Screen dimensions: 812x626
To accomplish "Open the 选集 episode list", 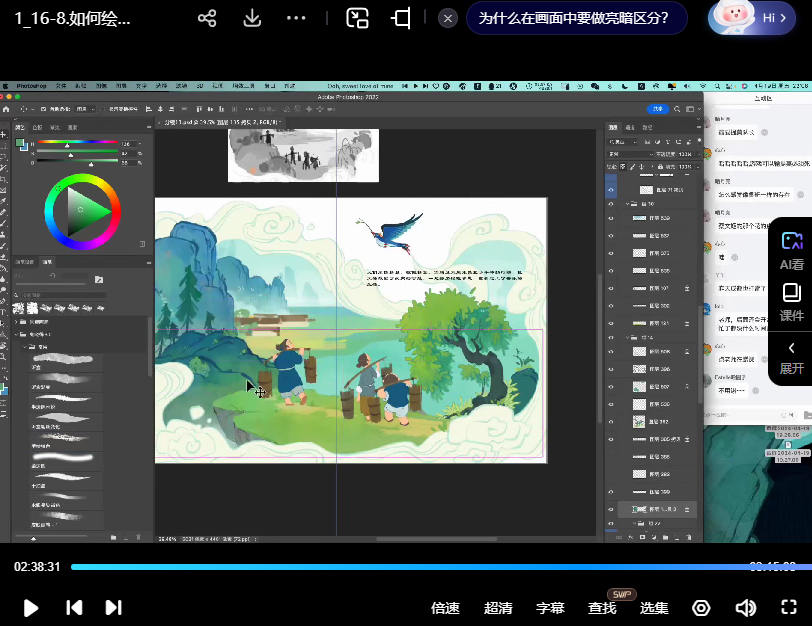I will 654,608.
